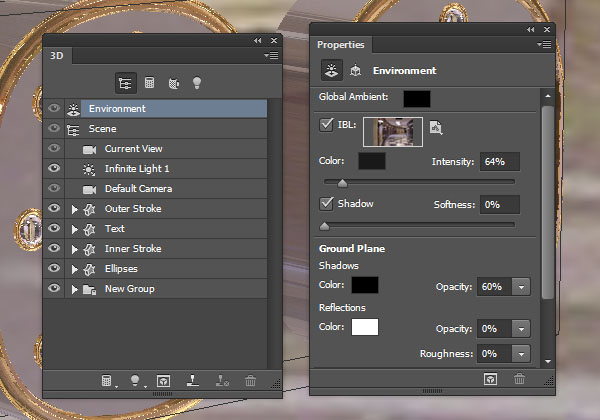Hide Infinite Light 1 via eye icon
600x420 pixels.
(x=54, y=168)
